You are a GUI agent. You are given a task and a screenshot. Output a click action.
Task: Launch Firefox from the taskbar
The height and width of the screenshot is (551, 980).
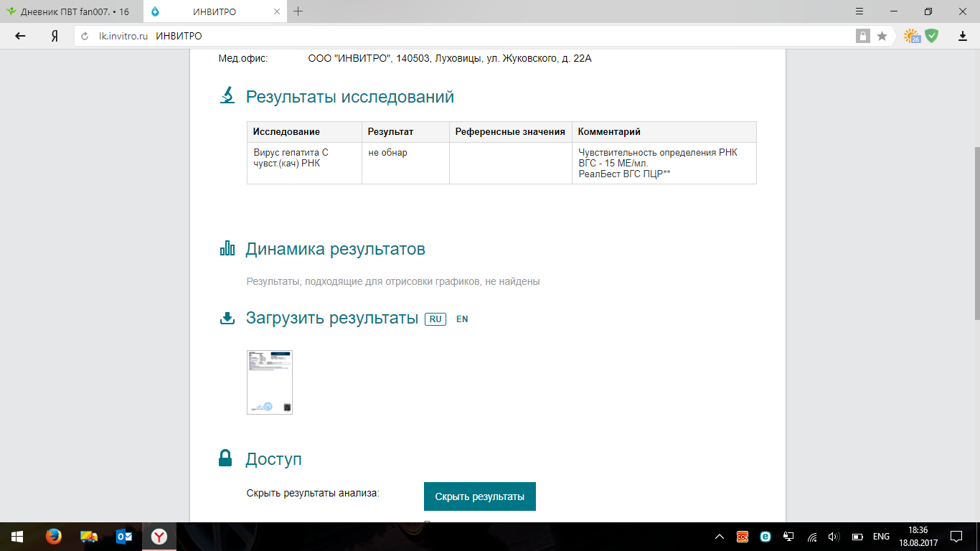pyautogui.click(x=53, y=537)
